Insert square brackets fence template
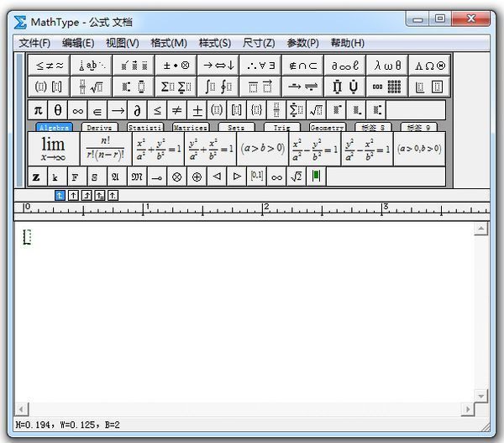Viewport: 504px width, 443px height. pyautogui.click(x=237, y=110)
